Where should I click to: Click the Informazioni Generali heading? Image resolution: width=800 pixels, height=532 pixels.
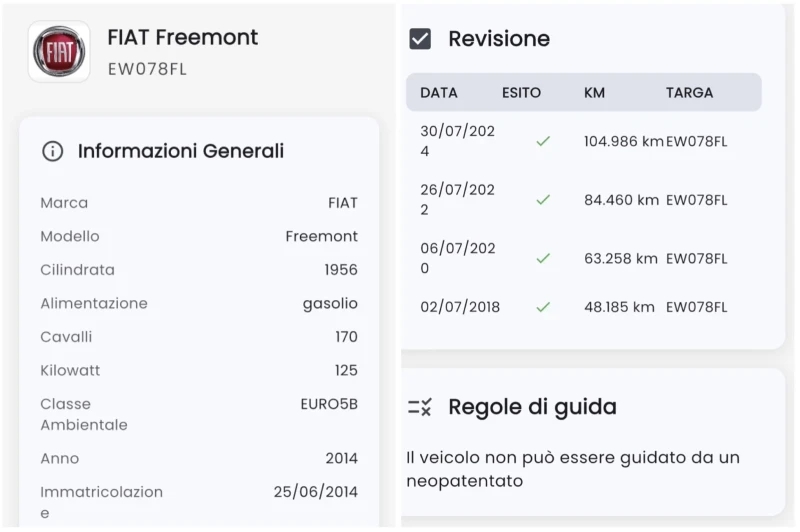click(x=181, y=151)
